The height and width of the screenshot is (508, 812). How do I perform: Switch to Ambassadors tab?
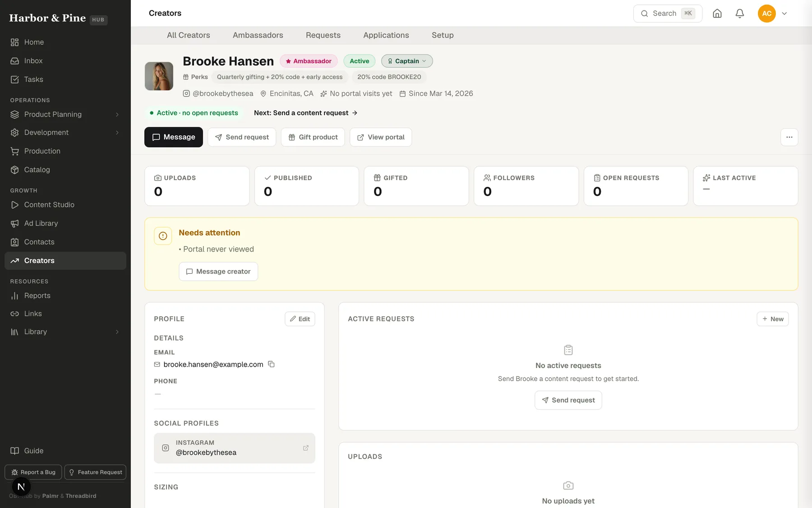258,35
